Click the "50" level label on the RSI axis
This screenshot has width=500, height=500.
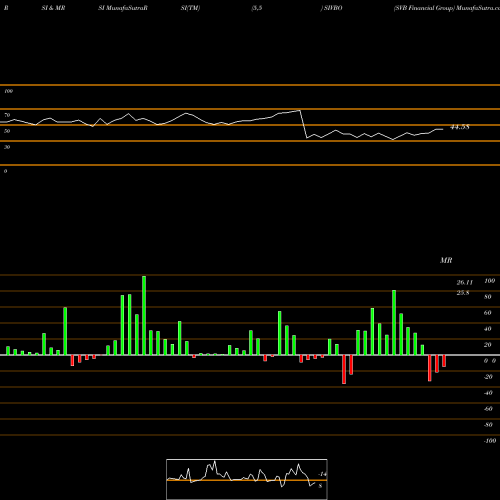point(7,131)
